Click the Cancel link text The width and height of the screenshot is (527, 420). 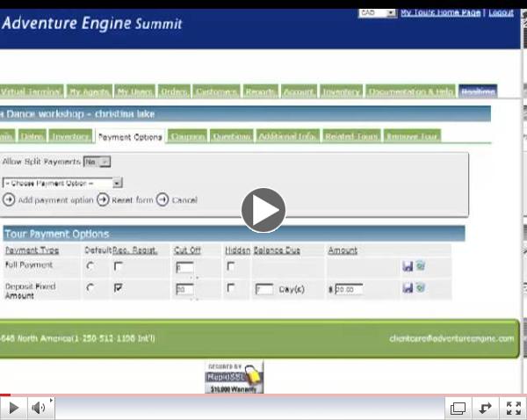184,200
